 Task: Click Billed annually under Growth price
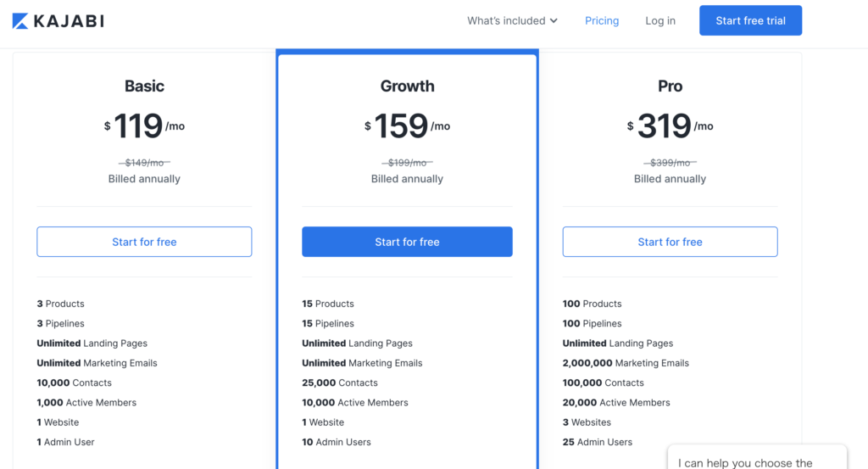point(407,179)
